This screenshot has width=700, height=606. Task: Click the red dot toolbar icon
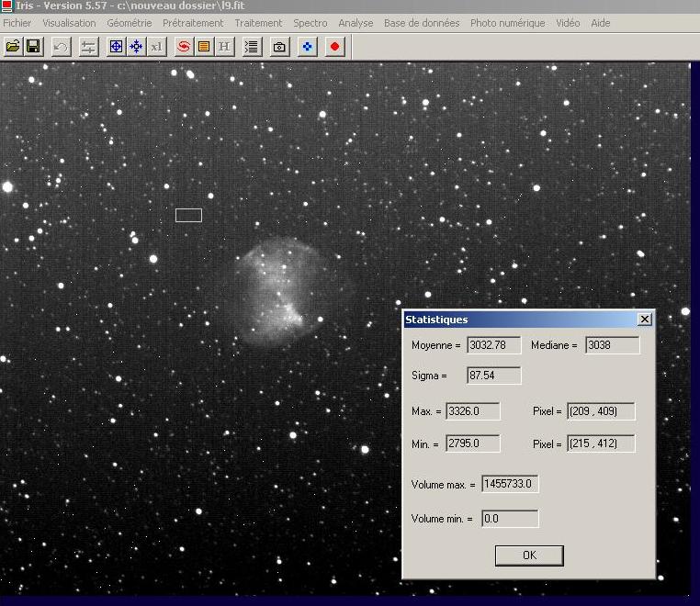(x=335, y=46)
